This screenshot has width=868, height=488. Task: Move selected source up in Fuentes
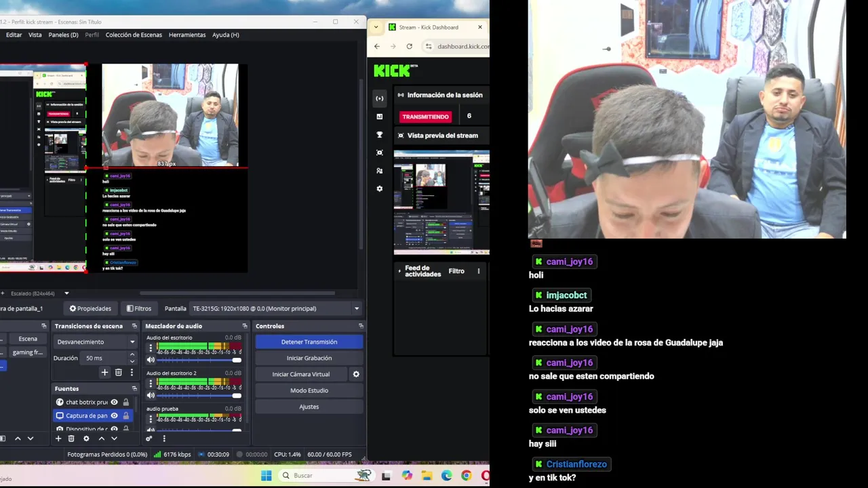[101, 439]
